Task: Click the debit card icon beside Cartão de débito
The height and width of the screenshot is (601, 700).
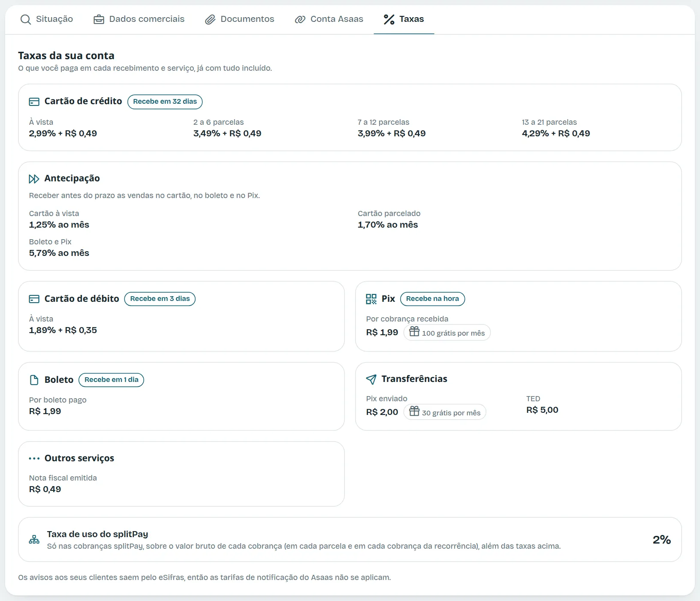Action: tap(34, 299)
